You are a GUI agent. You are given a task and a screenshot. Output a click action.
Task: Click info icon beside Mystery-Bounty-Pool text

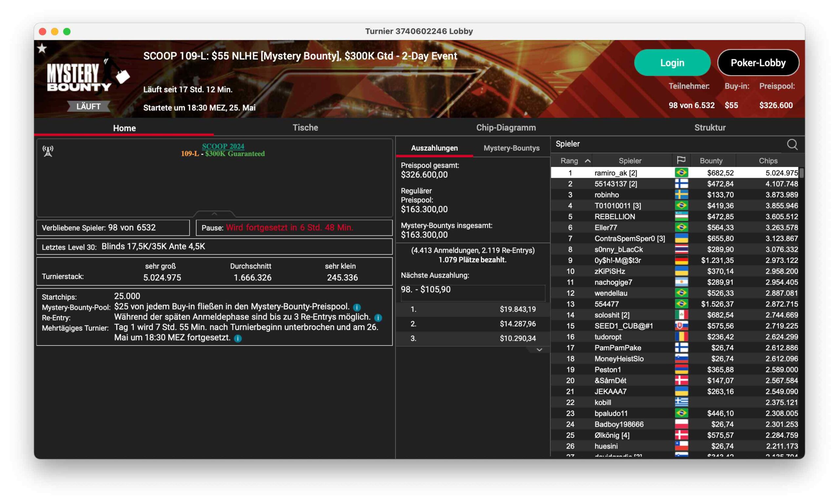coord(357,308)
